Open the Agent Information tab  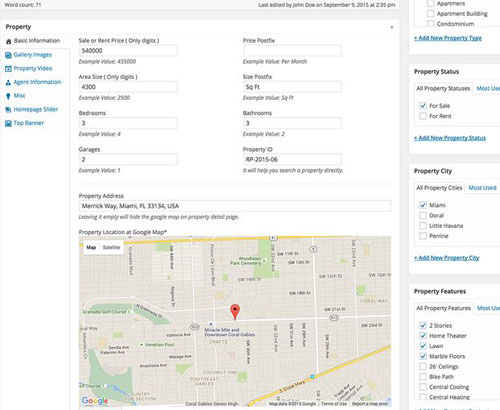click(x=37, y=82)
